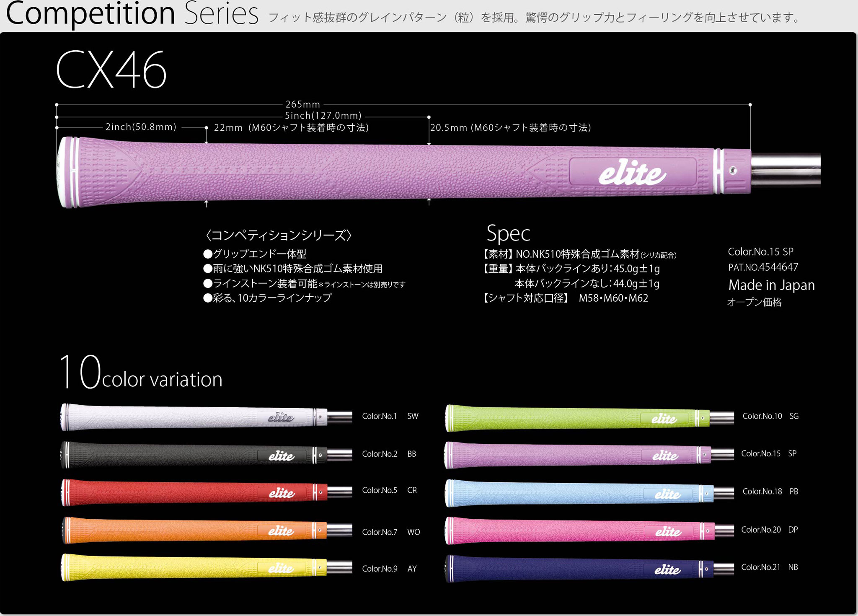
Task: Click the 'Made in Japan' text
Action: (x=771, y=285)
